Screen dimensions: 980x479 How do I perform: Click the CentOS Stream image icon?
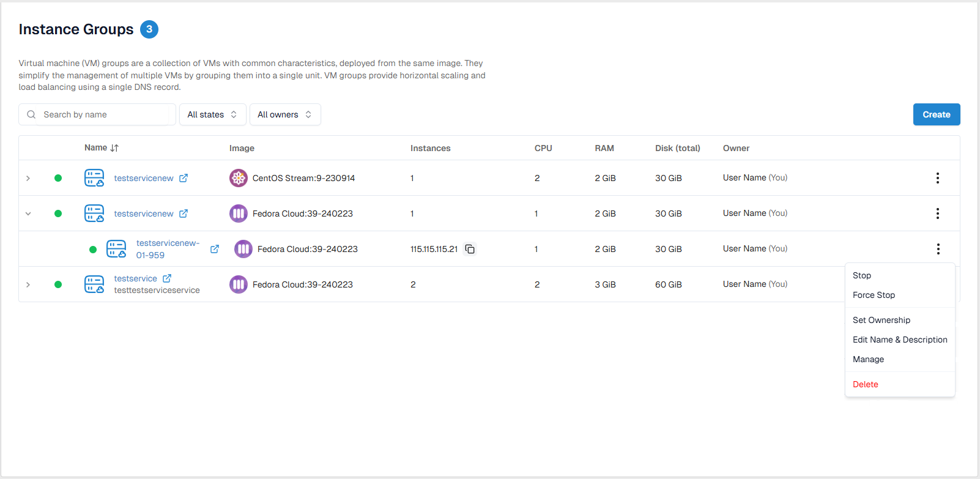(238, 178)
